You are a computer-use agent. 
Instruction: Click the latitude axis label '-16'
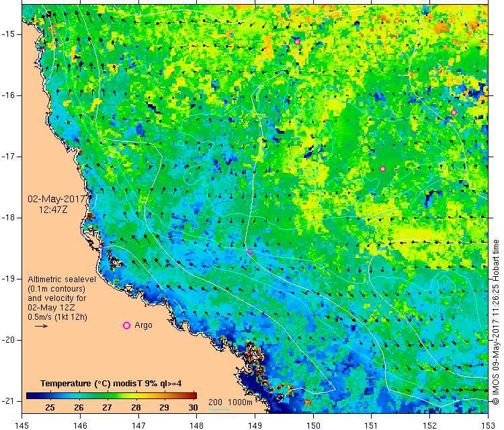[x=7, y=95]
